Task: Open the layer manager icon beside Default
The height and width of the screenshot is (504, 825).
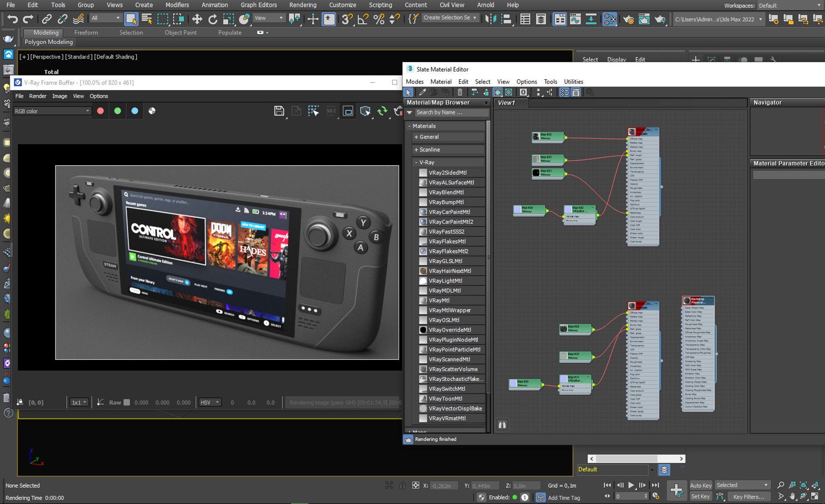Action: tap(664, 469)
